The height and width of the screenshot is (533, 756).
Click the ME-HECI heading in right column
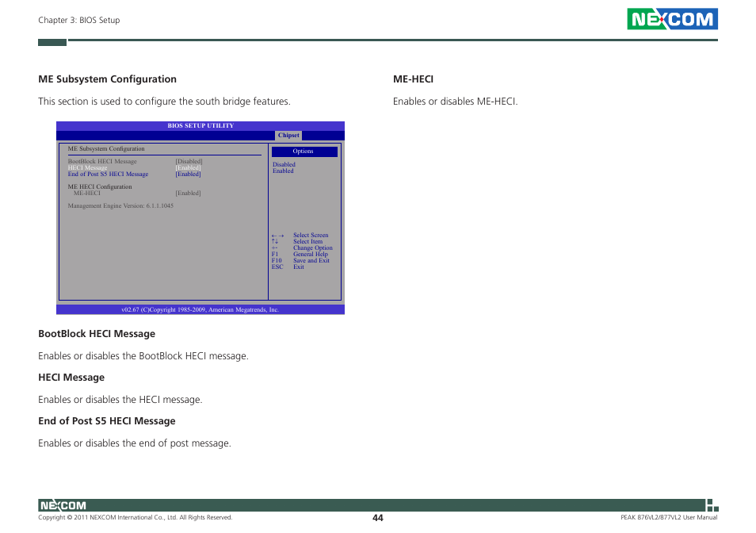pos(413,79)
